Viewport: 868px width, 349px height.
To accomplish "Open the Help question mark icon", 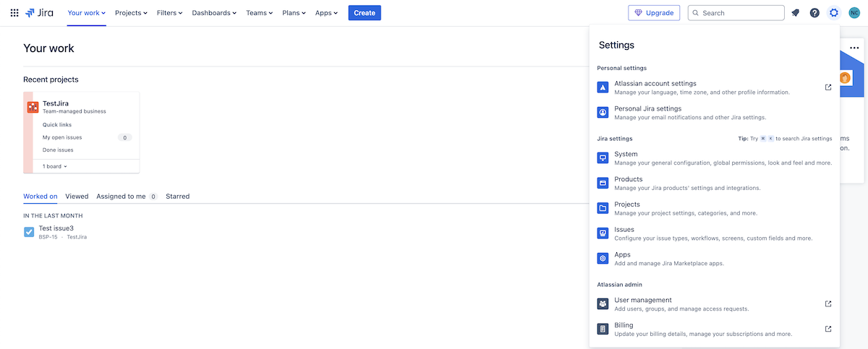I will [814, 13].
